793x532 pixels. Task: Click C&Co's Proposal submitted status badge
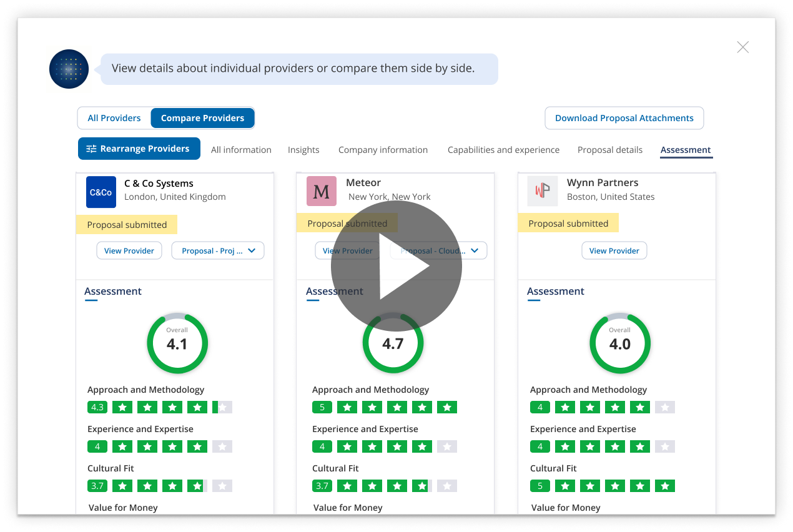tap(126, 224)
